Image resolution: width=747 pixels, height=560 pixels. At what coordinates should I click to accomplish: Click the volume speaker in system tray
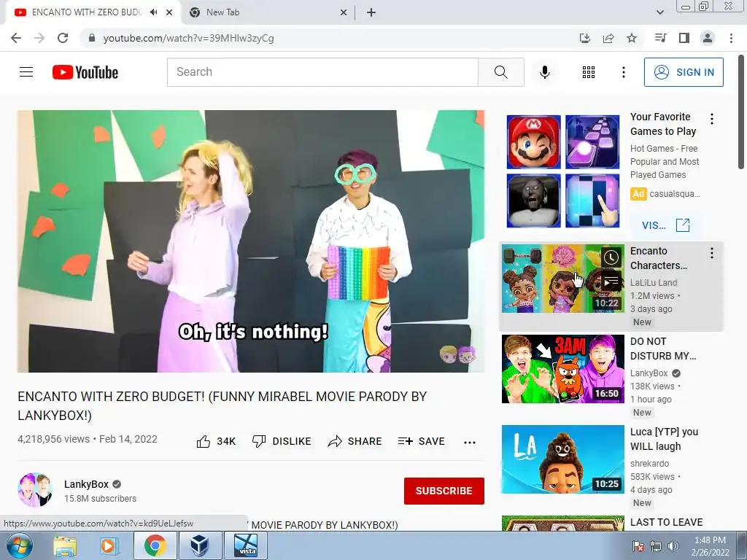[x=673, y=546]
